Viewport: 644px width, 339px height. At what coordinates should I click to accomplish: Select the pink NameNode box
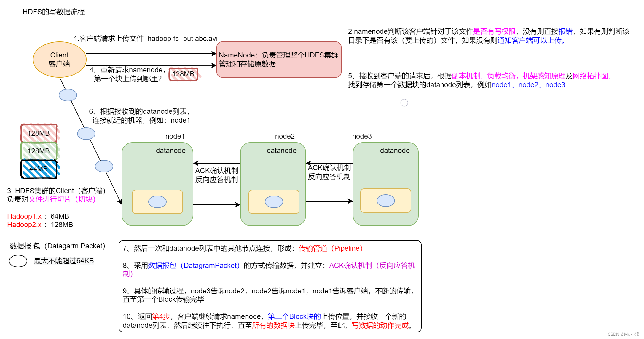[279, 60]
